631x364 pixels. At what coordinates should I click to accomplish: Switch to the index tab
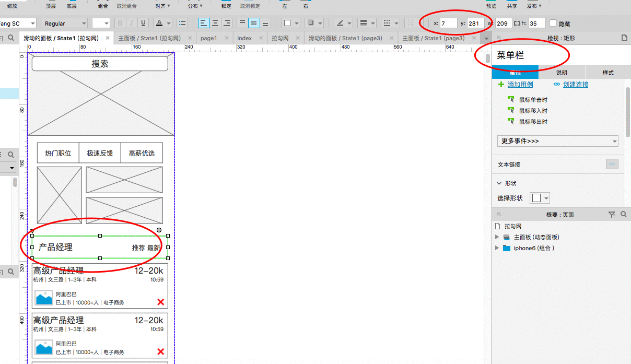click(244, 38)
